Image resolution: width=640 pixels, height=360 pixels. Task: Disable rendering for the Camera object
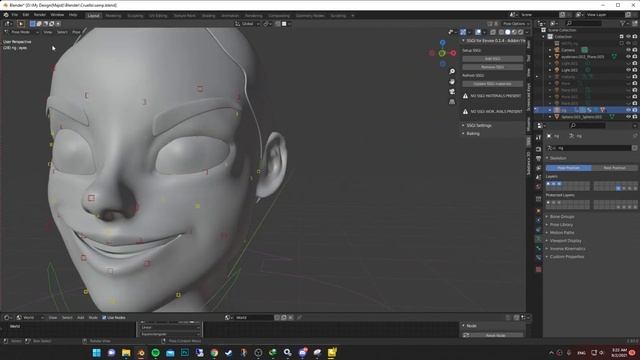tap(635, 50)
